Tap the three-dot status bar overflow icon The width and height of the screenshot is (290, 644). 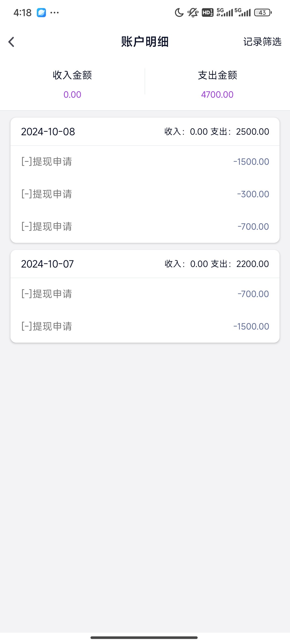[55, 13]
